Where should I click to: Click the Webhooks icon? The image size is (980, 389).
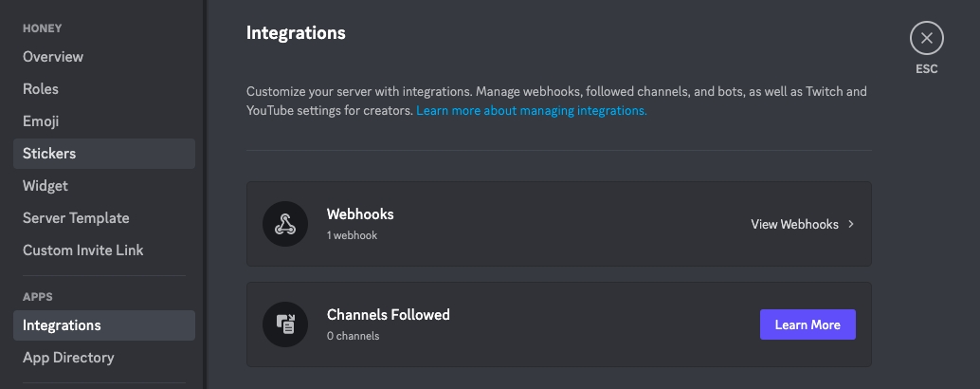coord(285,224)
